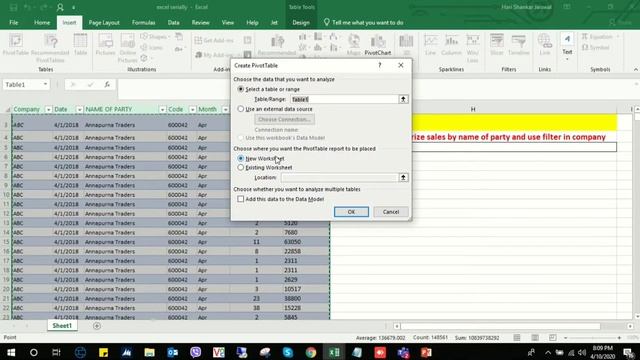This screenshot has height=360, width=640.
Task: Click the fx Insert Function icon
Action: click(107, 84)
